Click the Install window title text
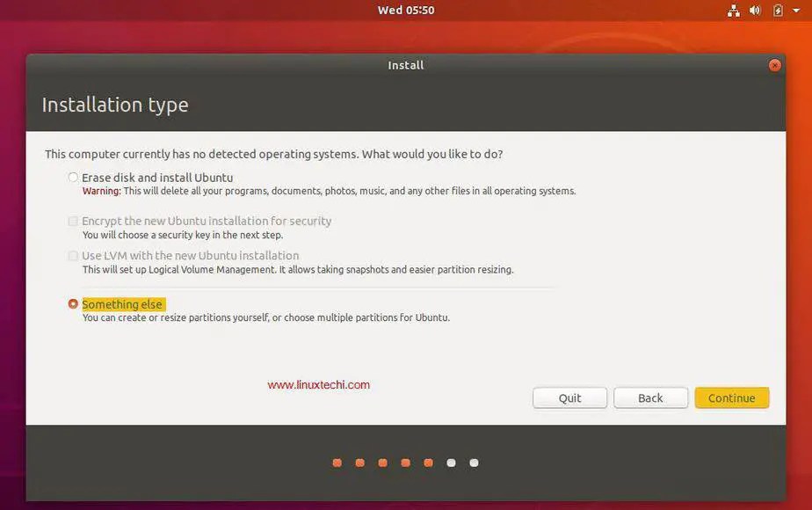The image size is (812, 510). [x=406, y=65]
